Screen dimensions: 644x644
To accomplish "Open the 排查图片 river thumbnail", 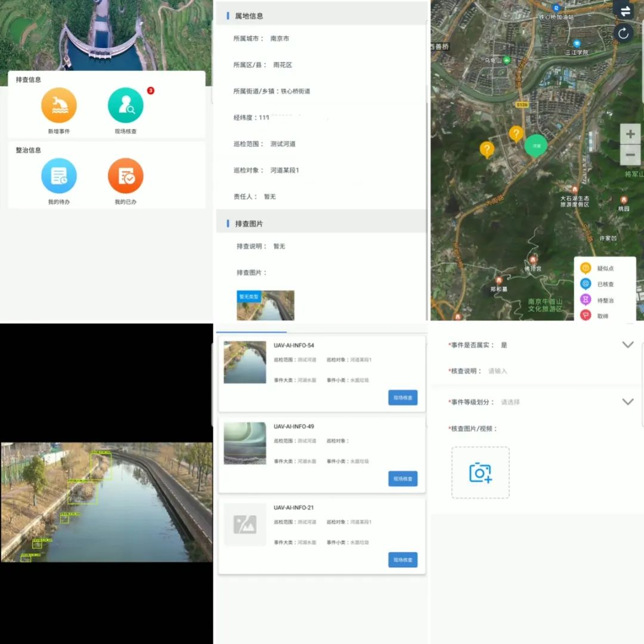I will (265, 305).
